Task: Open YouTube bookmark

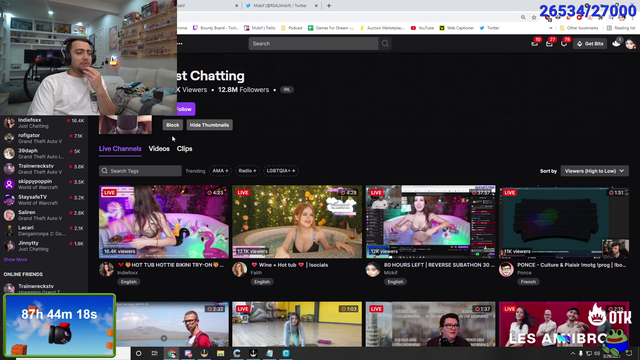Action: click(x=422, y=28)
